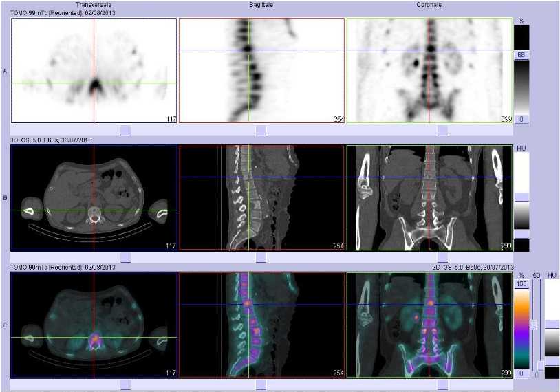This screenshot has height=392, width=560.
Task: Click the grayscale percent color bar in row A
Action: (521, 87)
